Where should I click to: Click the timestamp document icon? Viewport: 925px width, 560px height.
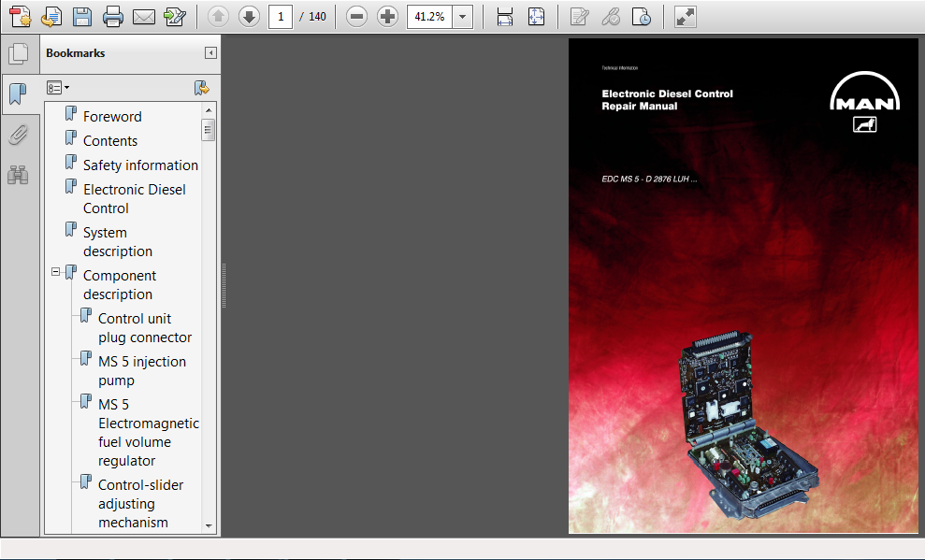(642, 17)
